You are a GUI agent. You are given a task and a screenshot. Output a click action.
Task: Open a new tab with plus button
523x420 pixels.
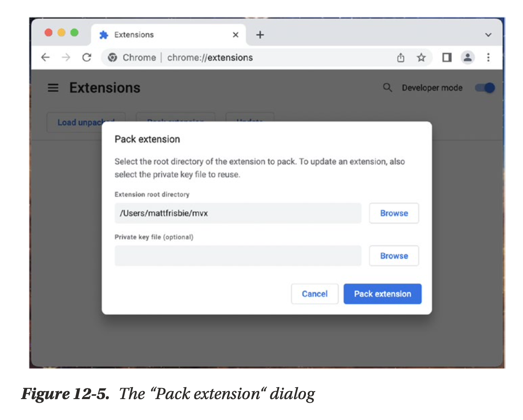(x=260, y=35)
